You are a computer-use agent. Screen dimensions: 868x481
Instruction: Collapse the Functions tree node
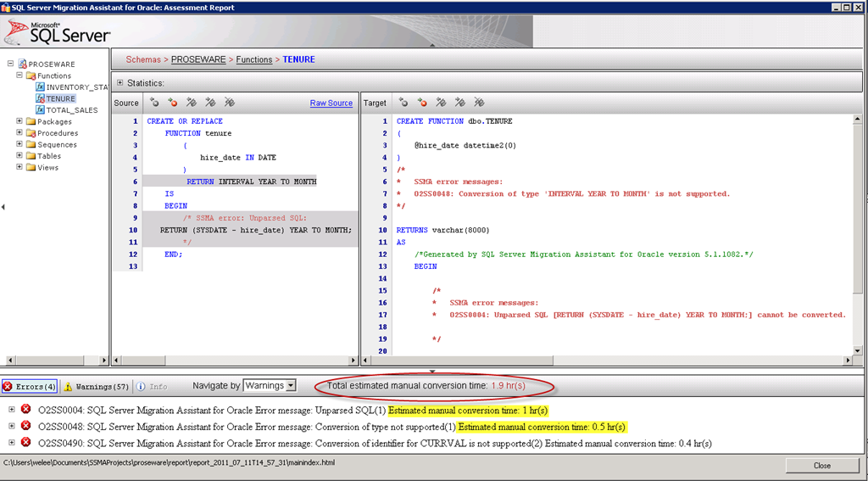click(x=19, y=75)
